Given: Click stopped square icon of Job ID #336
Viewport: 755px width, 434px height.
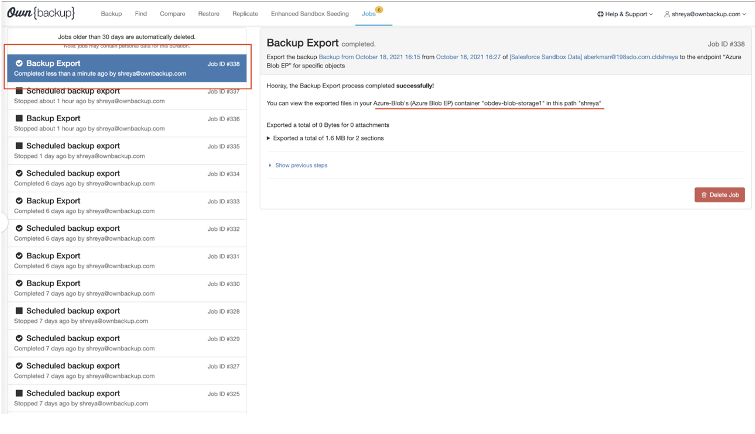Looking at the screenshot, I should [x=19, y=118].
